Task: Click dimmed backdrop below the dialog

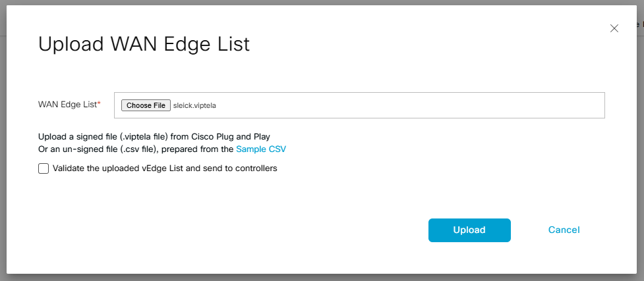Action: point(322,278)
